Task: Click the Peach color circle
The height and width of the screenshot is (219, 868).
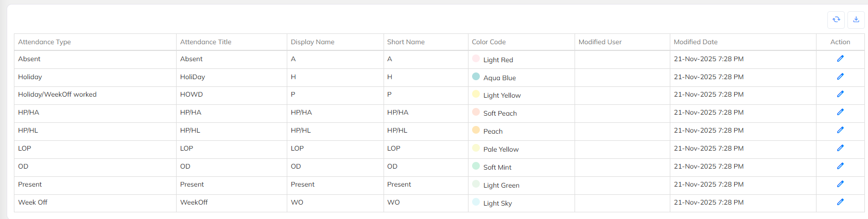Action: [x=476, y=130]
